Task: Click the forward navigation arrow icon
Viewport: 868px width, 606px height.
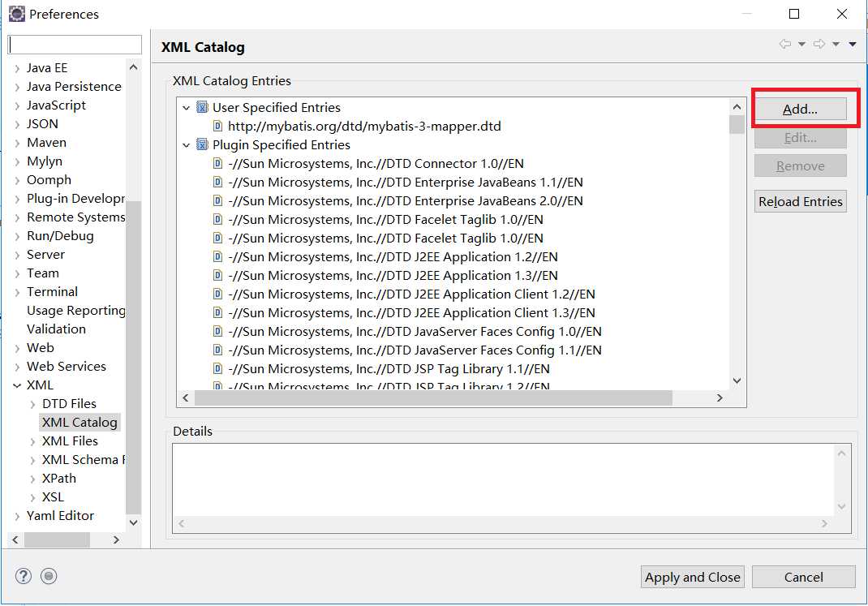Action: point(819,44)
